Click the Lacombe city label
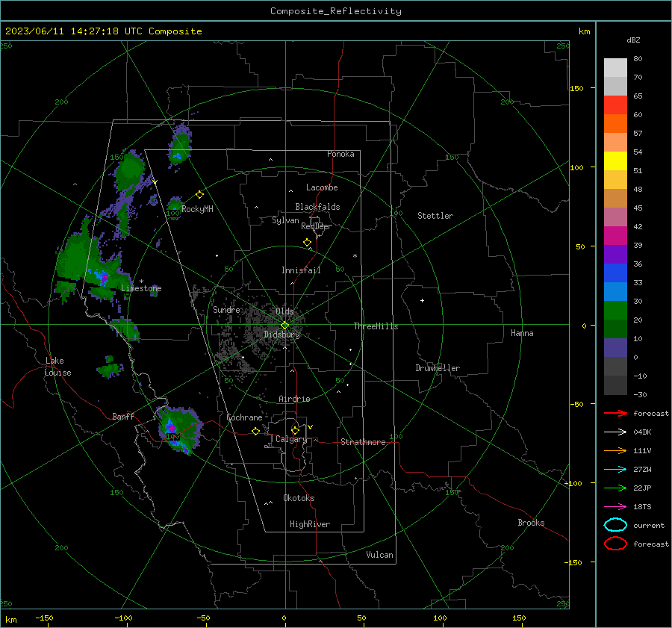Viewport: 672px width, 628px height. 322,187
